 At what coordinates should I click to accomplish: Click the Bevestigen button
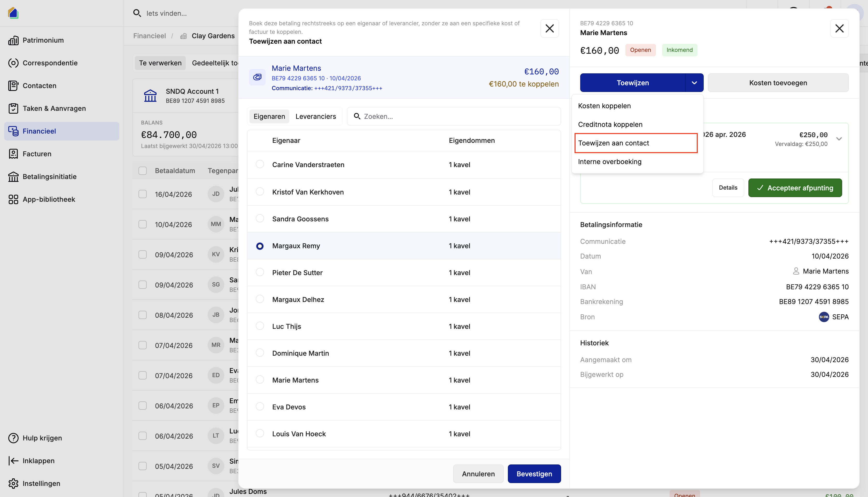tap(534, 474)
